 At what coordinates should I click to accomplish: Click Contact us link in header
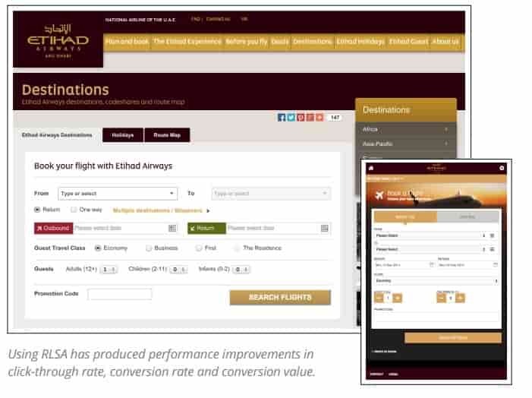(218, 19)
